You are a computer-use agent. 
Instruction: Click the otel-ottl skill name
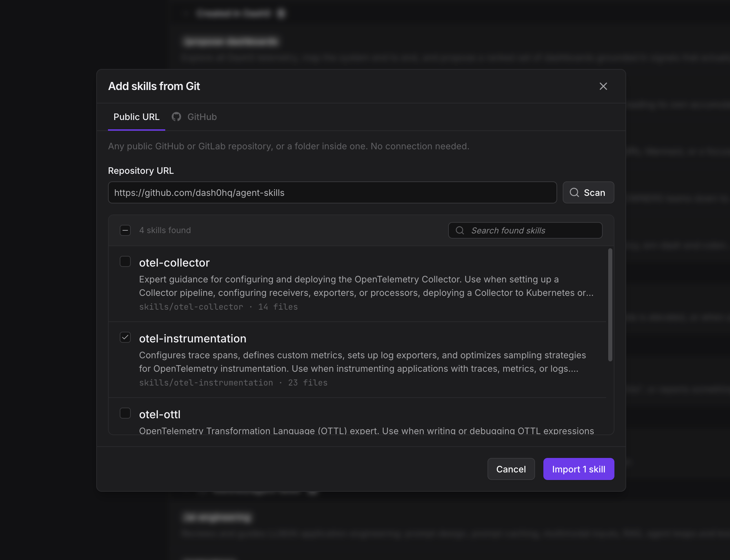pos(160,414)
